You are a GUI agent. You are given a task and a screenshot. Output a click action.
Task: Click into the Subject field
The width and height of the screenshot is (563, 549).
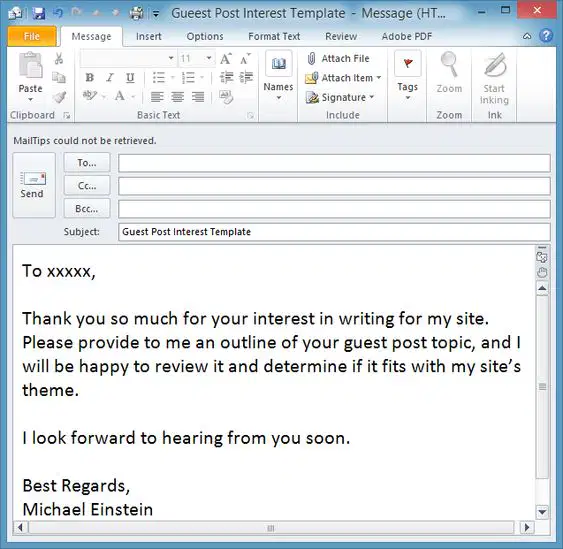tap(334, 232)
